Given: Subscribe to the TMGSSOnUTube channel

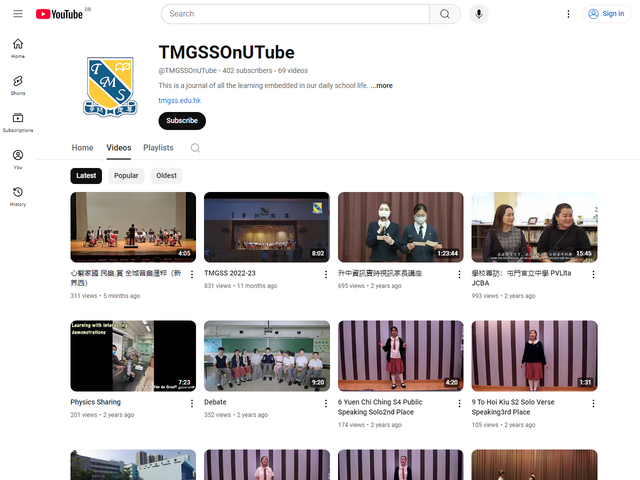Looking at the screenshot, I should click(x=182, y=121).
